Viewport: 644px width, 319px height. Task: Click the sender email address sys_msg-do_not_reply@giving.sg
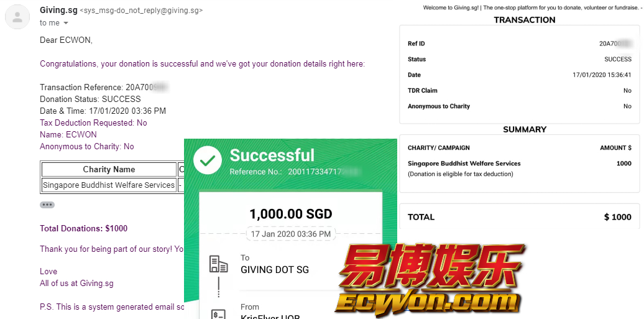140,11
